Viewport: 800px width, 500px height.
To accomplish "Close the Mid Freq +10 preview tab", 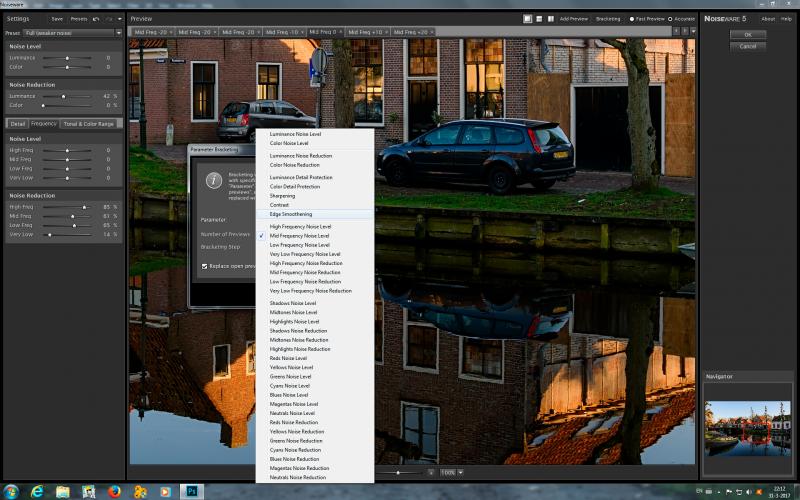I will coord(387,32).
